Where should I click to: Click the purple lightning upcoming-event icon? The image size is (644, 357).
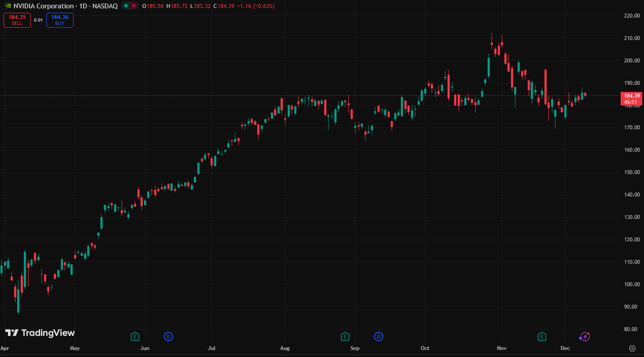584,337
